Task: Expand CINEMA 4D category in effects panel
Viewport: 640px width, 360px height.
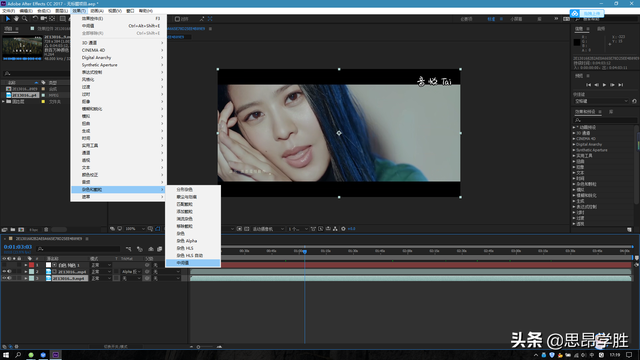Action: (x=574, y=139)
